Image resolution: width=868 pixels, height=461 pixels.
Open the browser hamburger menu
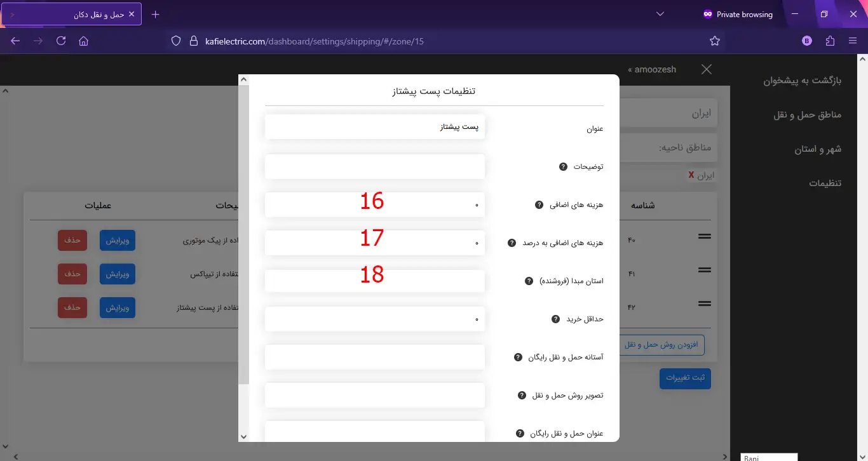[853, 40]
